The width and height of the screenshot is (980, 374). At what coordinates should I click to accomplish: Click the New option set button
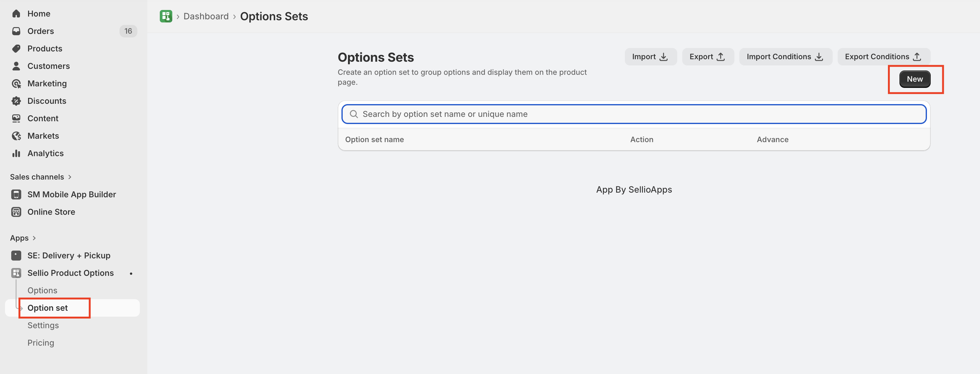coord(914,79)
